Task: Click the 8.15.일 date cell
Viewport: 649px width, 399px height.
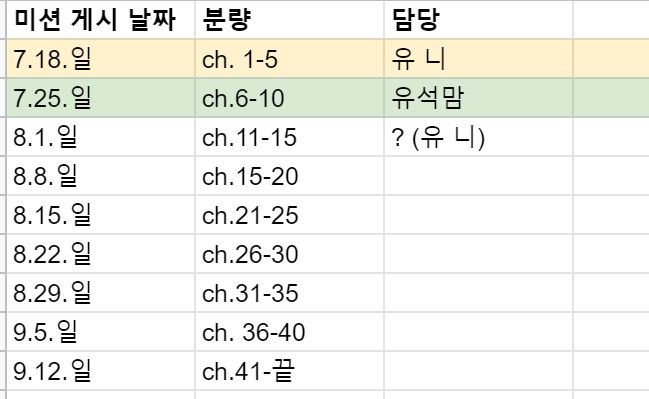Action: pyautogui.click(x=101, y=215)
